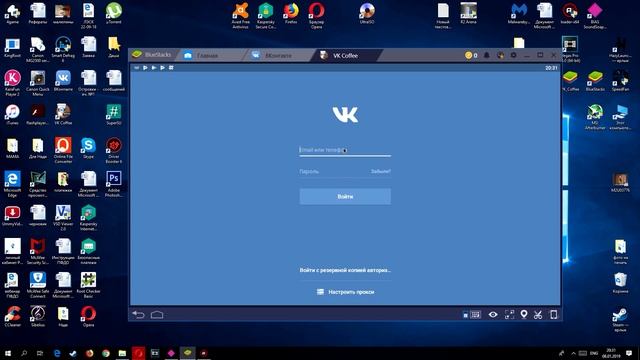Click the scissors screenshot tool
This screenshot has height=360, width=640.
coord(538,315)
